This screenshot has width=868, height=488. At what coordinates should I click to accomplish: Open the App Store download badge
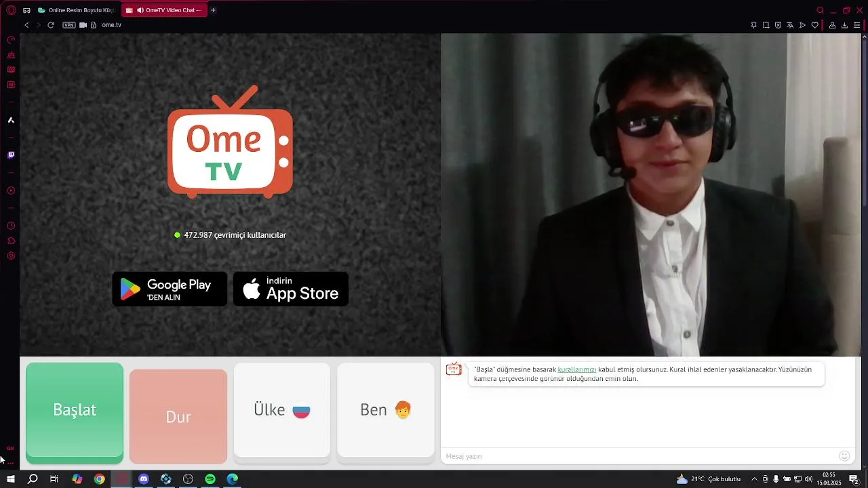click(291, 289)
